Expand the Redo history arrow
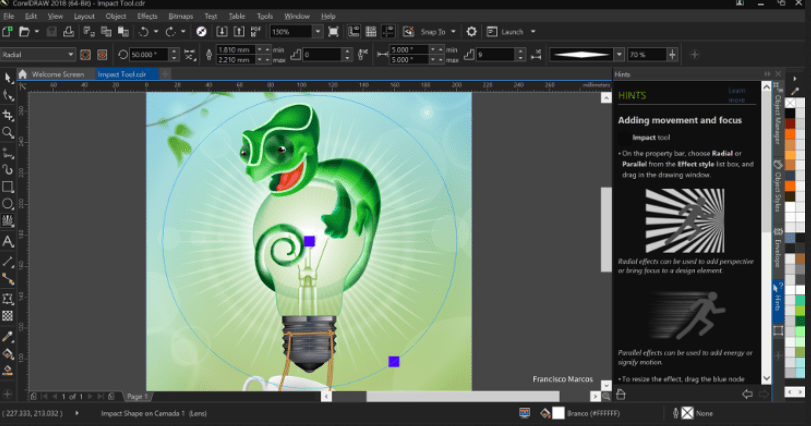The image size is (811, 426). 183,32
